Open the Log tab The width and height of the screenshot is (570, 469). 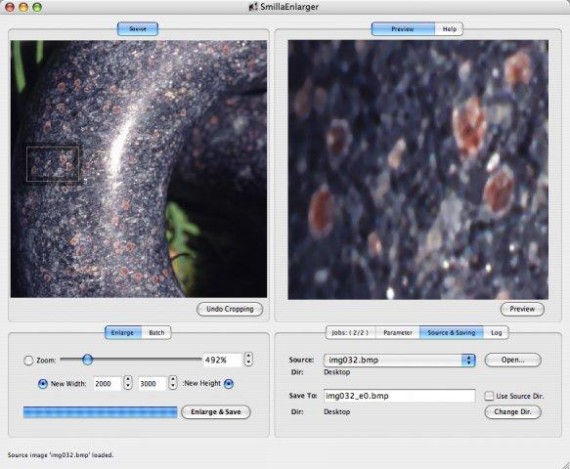496,333
